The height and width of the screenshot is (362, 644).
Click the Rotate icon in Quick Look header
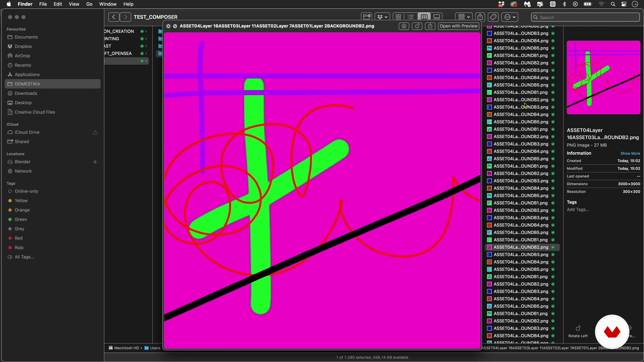[417, 26]
